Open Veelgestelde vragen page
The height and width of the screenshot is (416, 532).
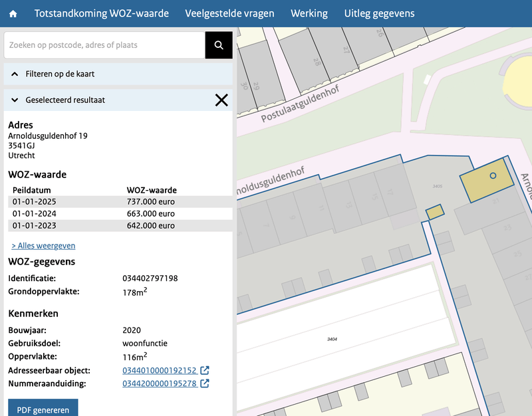229,13
